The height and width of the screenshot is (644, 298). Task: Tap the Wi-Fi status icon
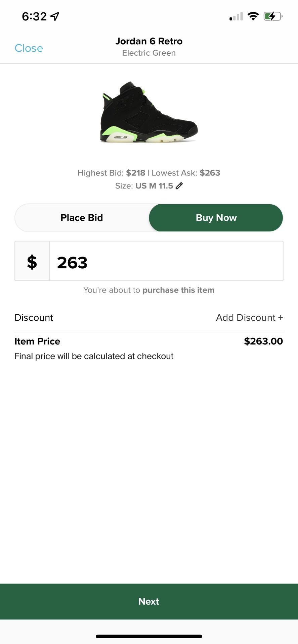click(253, 16)
